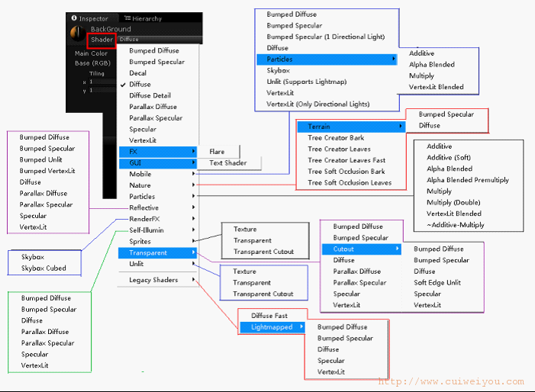This screenshot has width=535, height=392.
Task: Expand the Mobile submenu arrow
Action: point(193,174)
